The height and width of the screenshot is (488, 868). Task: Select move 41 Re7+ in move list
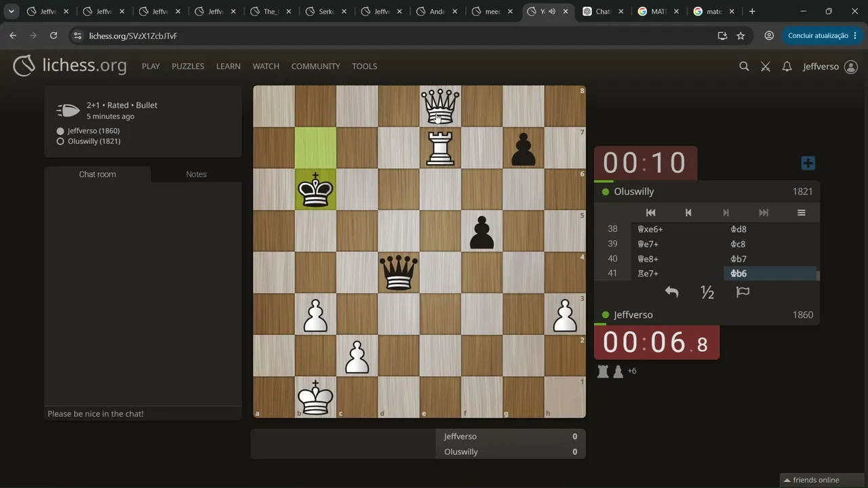(x=677, y=274)
